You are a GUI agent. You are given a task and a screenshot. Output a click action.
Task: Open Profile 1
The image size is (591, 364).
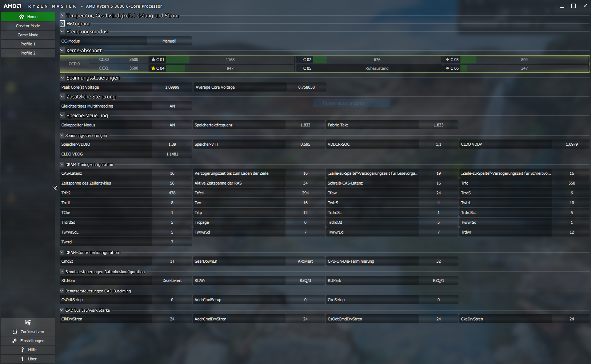[28, 44]
